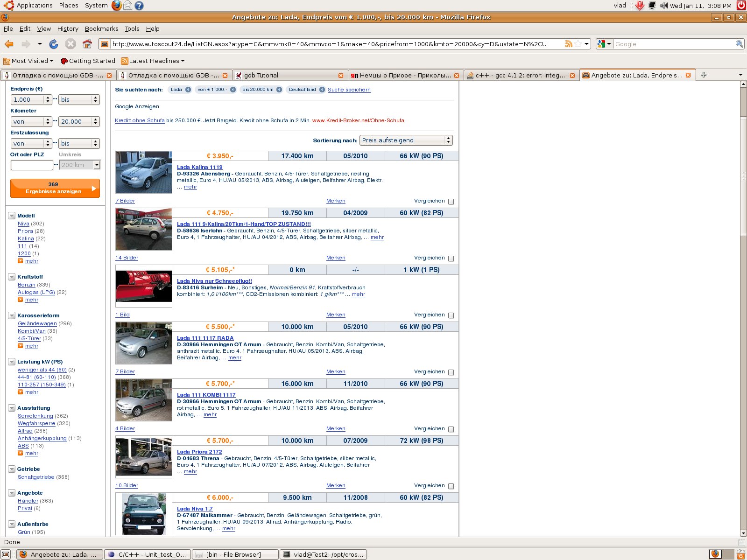Viewport: 747px width, 560px height.
Task: Open the Applications menu in top panel
Action: 35,6
